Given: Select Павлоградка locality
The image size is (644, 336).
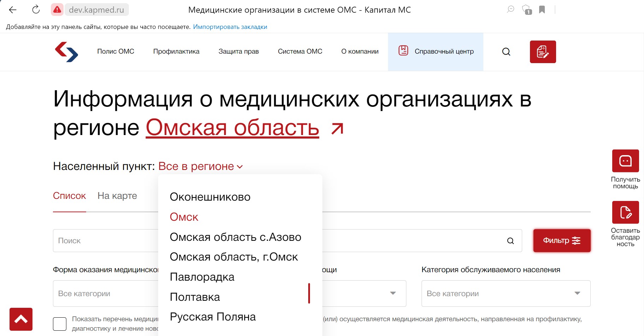Looking at the screenshot, I should point(202,277).
